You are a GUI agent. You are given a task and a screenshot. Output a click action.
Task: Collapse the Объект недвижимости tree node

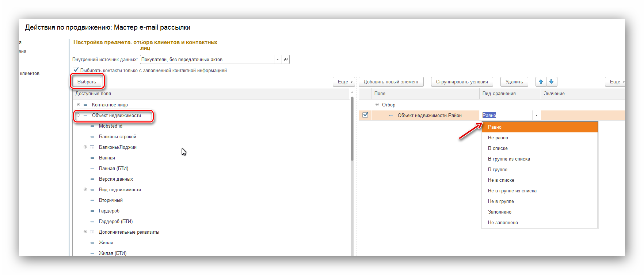[78, 115]
